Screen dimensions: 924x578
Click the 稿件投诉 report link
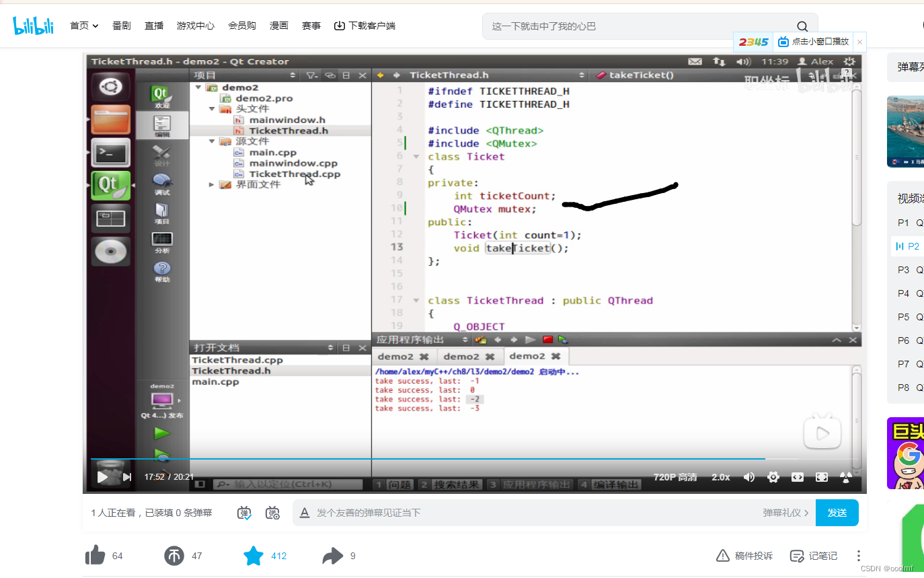click(x=744, y=556)
